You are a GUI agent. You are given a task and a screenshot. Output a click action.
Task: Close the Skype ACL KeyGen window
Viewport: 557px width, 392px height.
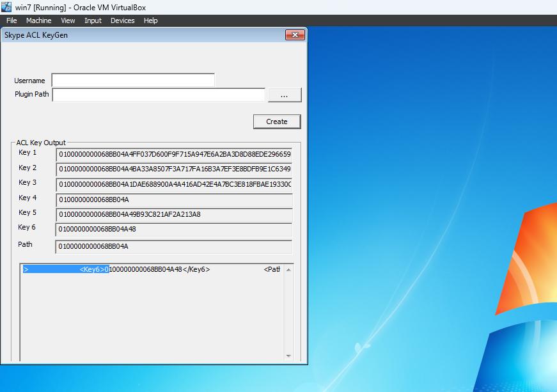[295, 35]
